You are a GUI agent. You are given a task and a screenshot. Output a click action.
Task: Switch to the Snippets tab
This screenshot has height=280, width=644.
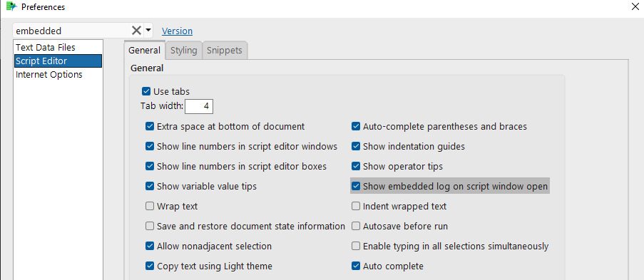[x=224, y=51]
